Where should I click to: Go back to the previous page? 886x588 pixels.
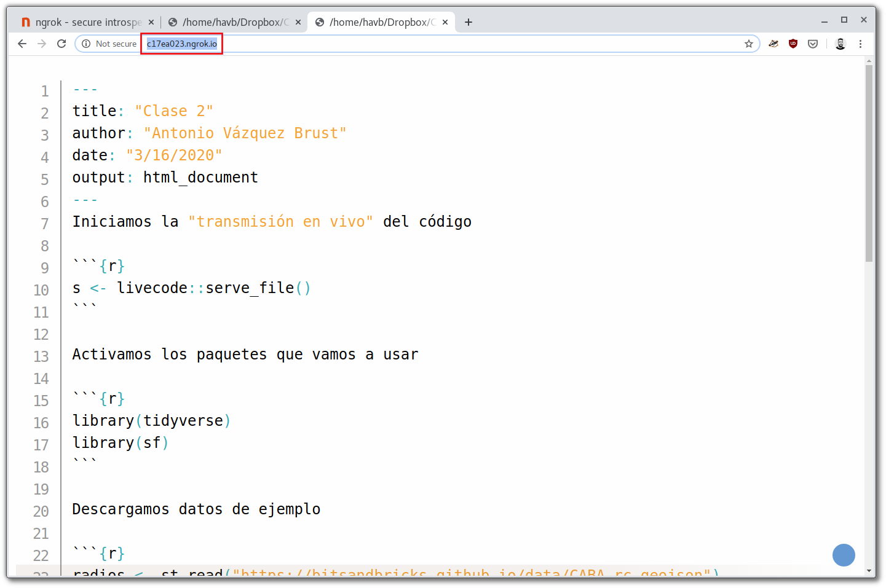(22, 44)
